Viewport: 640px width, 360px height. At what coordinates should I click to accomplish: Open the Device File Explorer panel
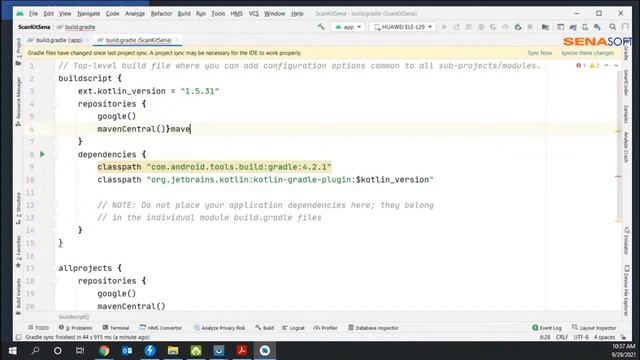point(627,290)
